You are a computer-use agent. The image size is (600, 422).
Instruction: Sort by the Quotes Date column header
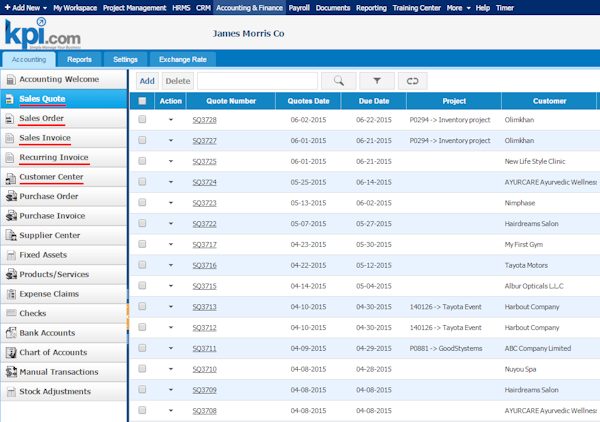308,101
